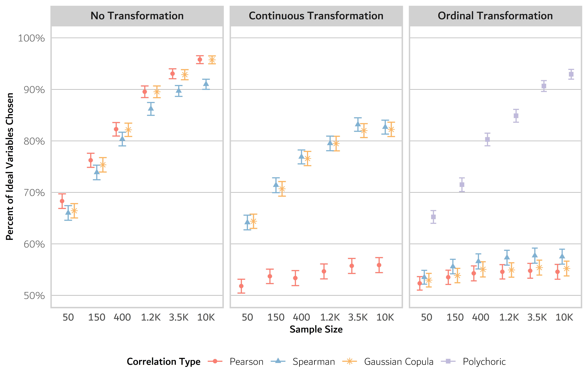Select the Continuous Transformation panel header

316,16
